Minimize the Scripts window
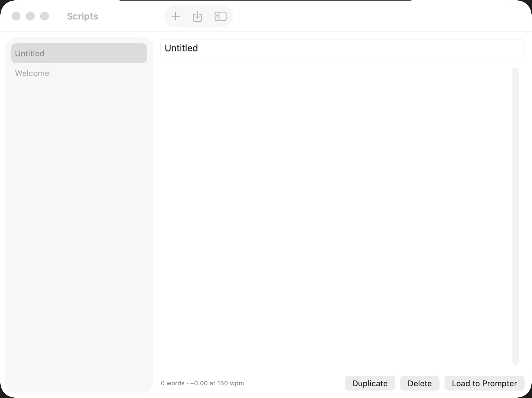The width and height of the screenshot is (532, 398). pos(30,16)
